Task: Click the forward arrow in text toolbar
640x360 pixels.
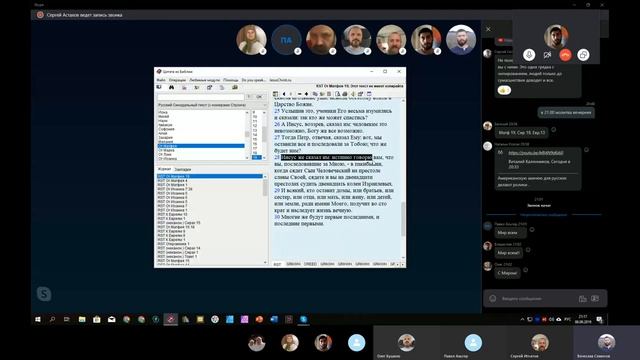Action: (291, 94)
